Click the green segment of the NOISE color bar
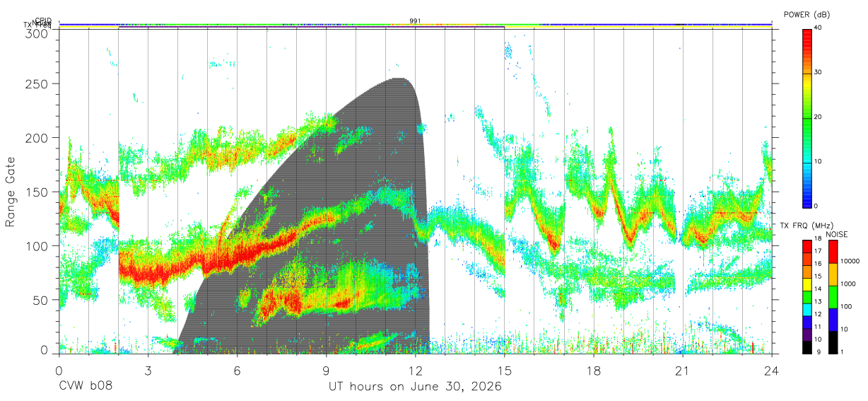Screen dimensions: 868x401 point(833,297)
